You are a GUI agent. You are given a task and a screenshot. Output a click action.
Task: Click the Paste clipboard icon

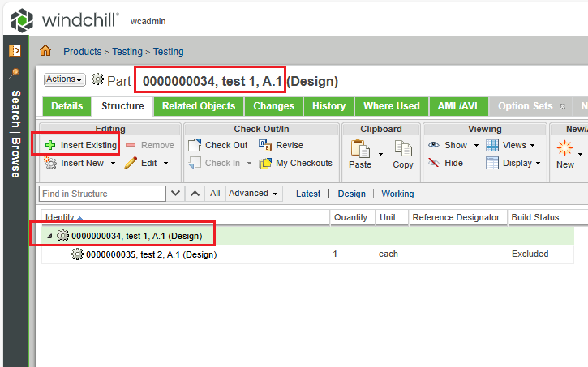point(360,149)
